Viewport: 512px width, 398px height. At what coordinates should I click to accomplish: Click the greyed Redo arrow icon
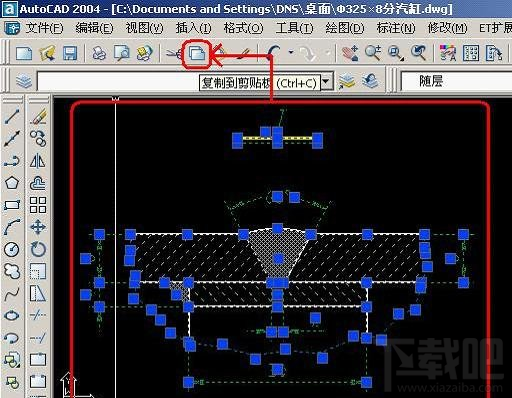coord(307,53)
